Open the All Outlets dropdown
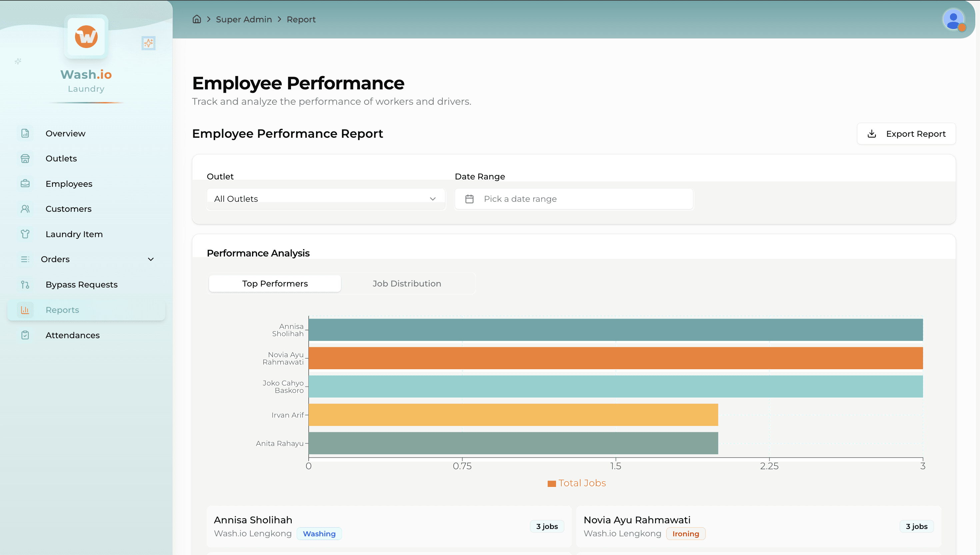The width and height of the screenshot is (980, 555). pos(326,198)
